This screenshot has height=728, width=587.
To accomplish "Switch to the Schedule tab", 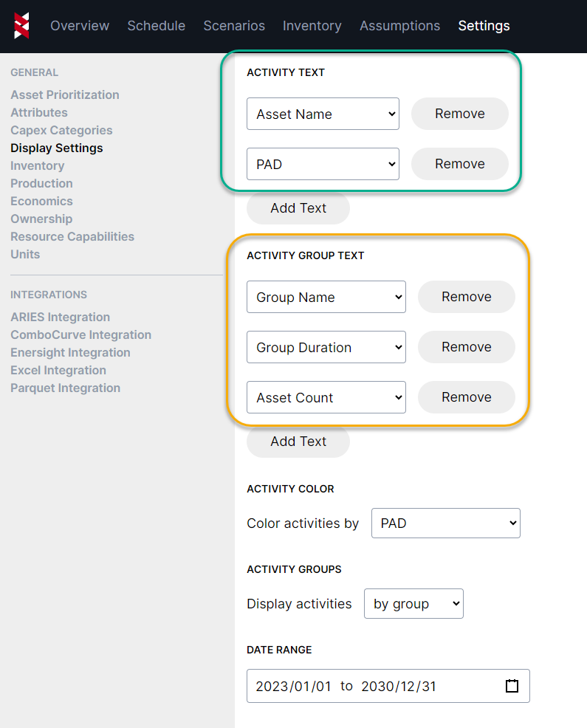I will point(156,26).
